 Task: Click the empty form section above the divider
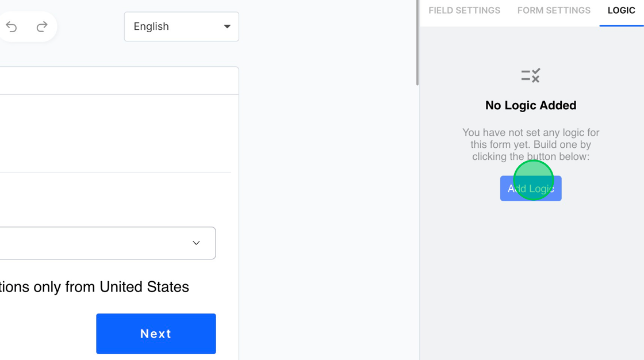click(x=115, y=132)
